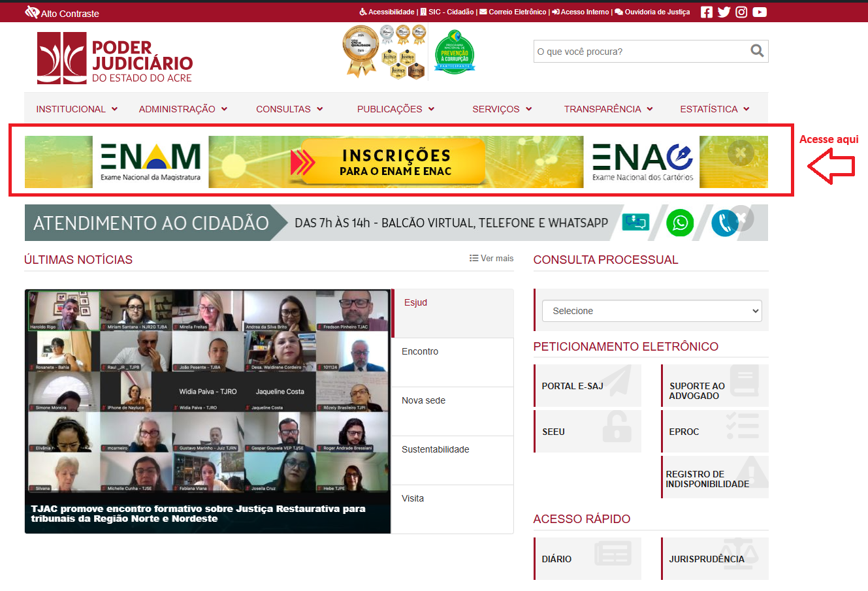
Task: Toggle Alto Contraste mode
Action: click(62, 13)
